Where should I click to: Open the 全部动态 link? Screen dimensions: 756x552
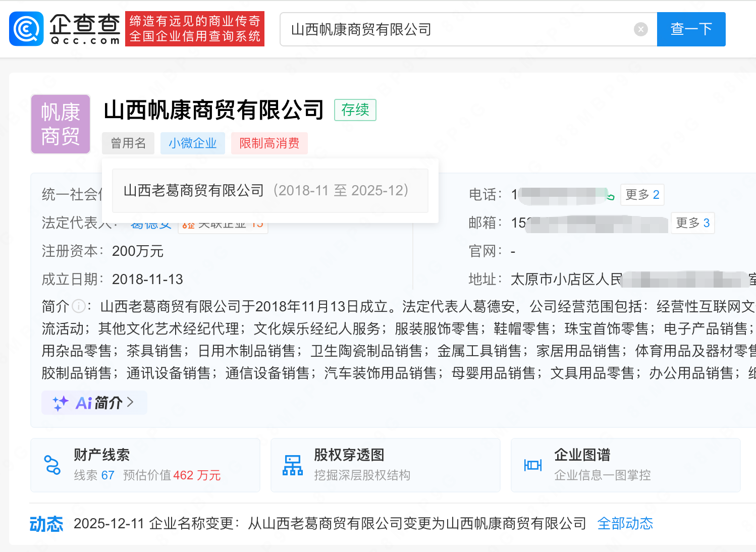pyautogui.click(x=625, y=523)
